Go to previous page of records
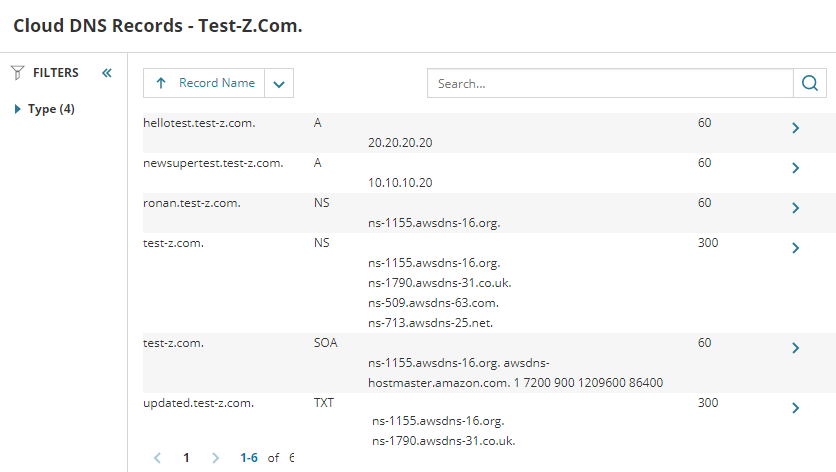 point(157,458)
